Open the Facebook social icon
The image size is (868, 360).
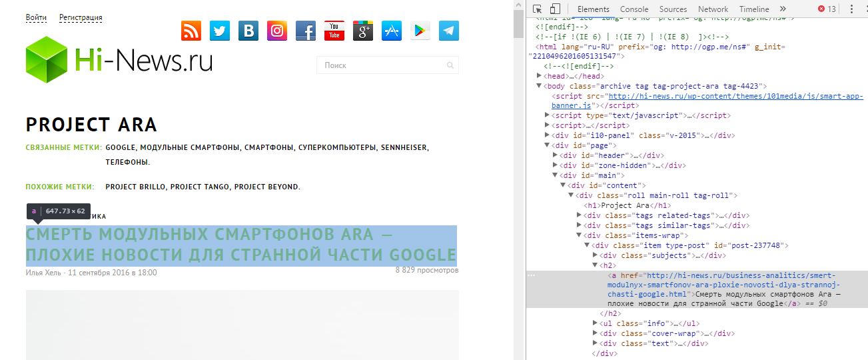(306, 31)
